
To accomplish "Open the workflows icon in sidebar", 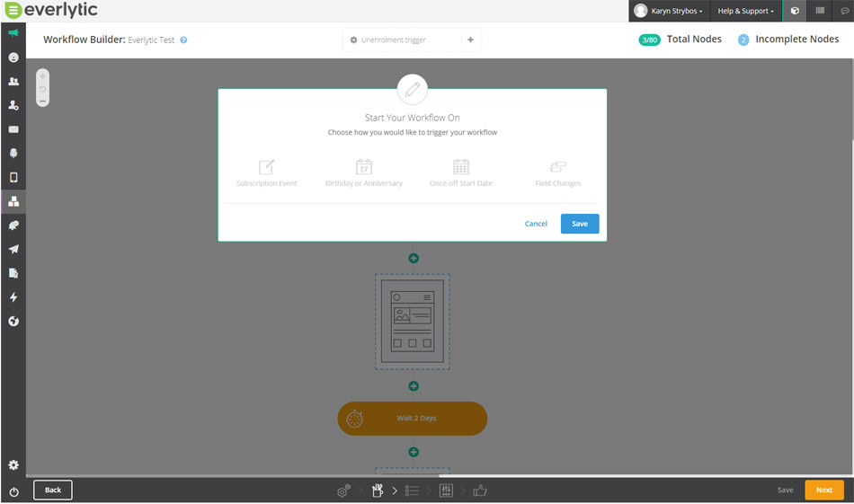I will click(13, 201).
